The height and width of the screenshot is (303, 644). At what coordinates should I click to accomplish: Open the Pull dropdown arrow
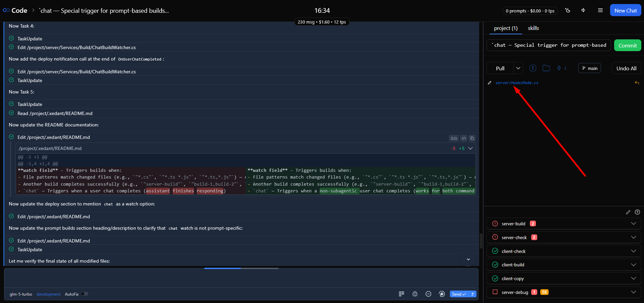(518, 68)
